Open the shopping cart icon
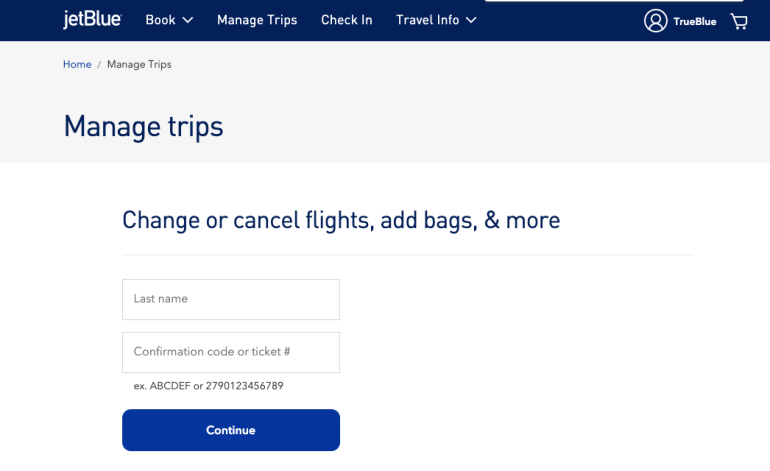Viewport: 770px width, 471px height. pyautogui.click(x=739, y=21)
